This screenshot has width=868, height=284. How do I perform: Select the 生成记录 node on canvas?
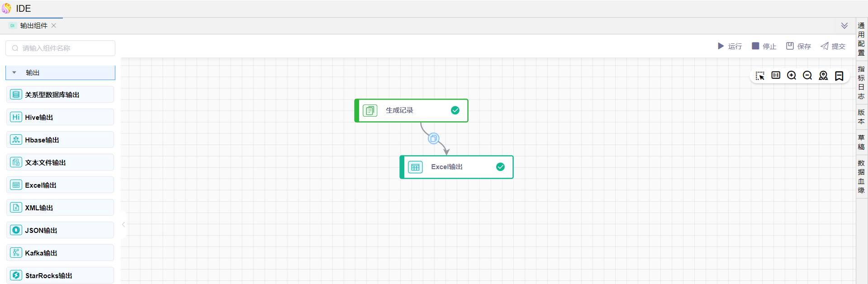411,110
